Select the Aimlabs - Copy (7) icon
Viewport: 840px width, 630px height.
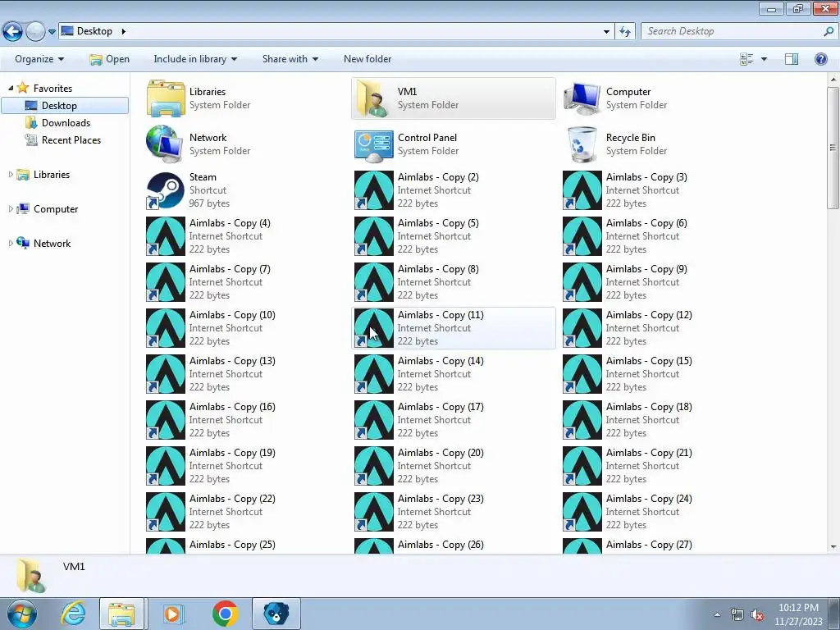[166, 282]
